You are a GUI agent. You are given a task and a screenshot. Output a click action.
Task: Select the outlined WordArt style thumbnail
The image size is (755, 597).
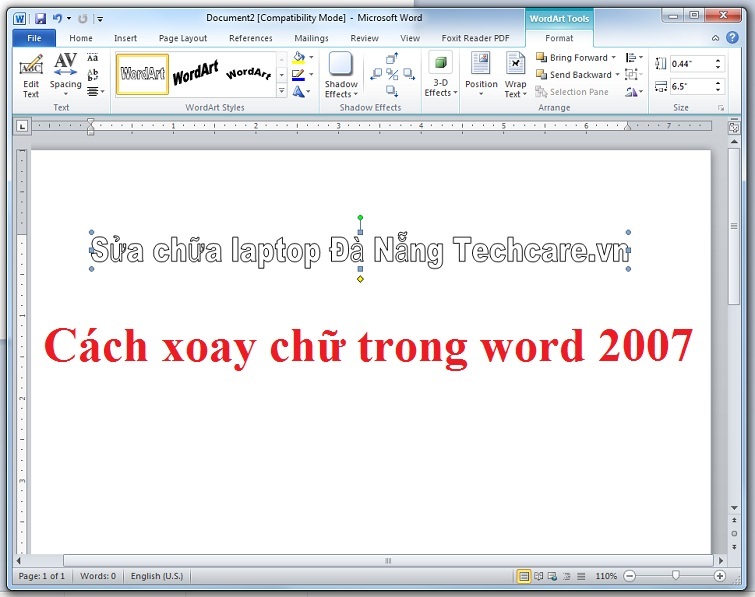tap(143, 74)
